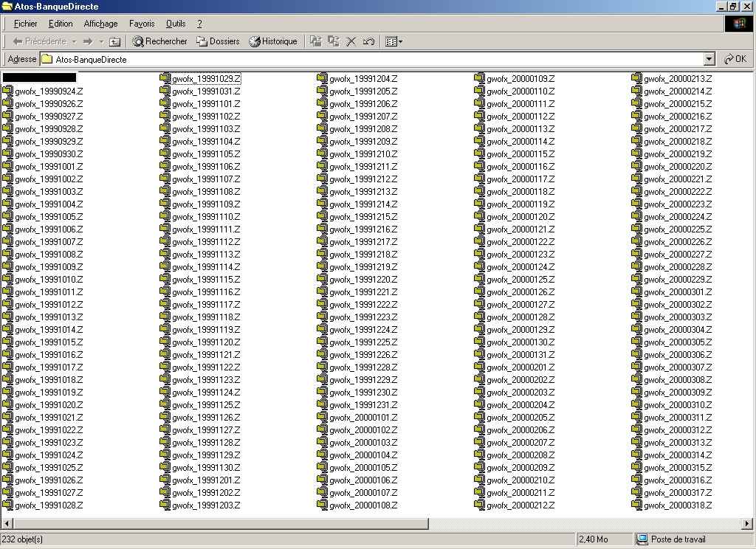Click Poste de travail in status bar
The height and width of the screenshot is (549, 756).
678,539
